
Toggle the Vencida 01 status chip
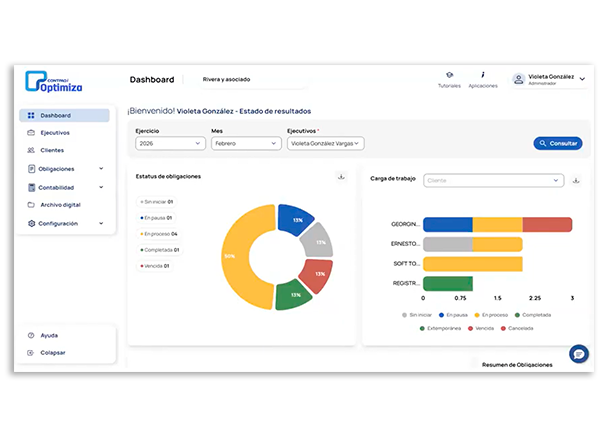pos(155,266)
